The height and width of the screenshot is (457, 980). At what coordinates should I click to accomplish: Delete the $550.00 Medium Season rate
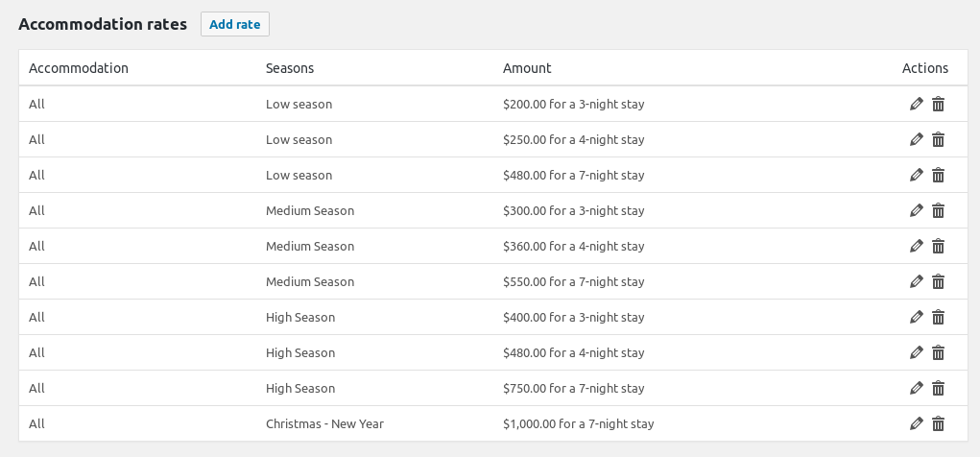[939, 281]
